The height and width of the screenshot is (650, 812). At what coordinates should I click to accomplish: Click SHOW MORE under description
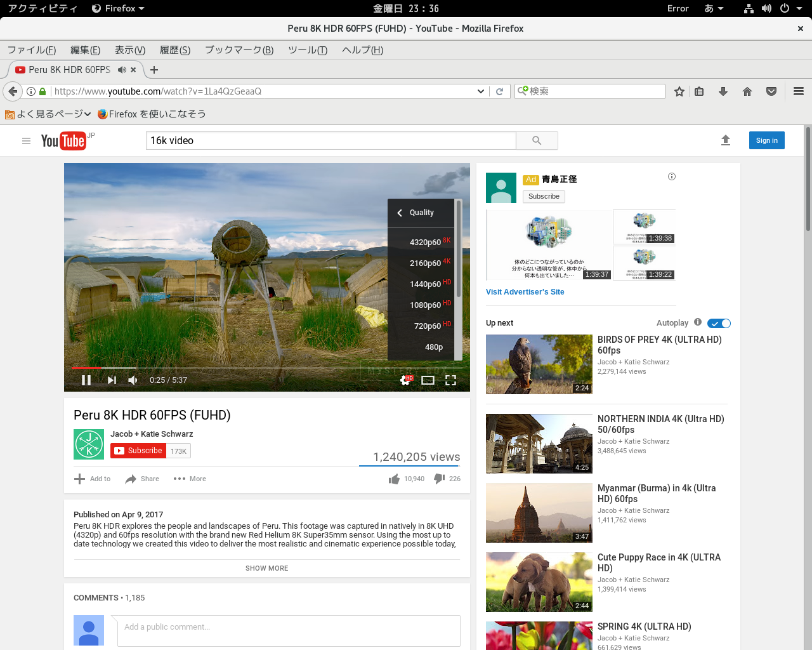[x=266, y=568]
